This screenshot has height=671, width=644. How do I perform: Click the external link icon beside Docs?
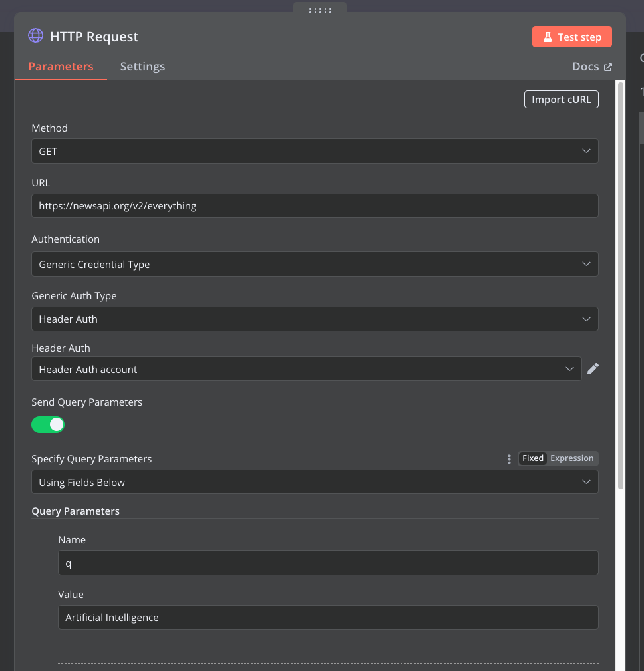608,67
